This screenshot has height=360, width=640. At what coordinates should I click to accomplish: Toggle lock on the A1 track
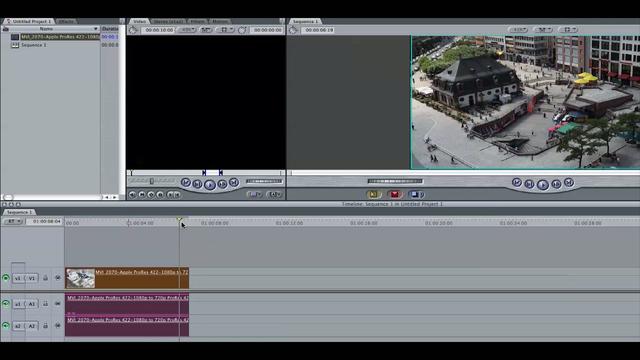[x=46, y=304]
